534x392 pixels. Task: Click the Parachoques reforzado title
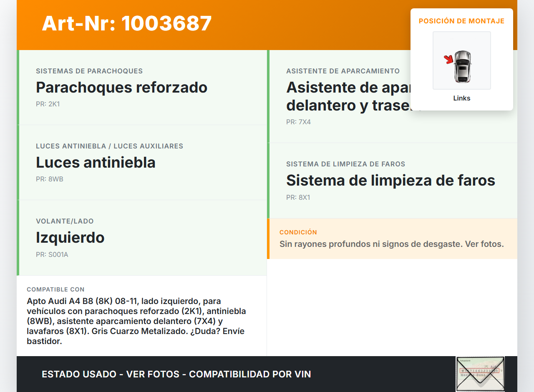122,87
